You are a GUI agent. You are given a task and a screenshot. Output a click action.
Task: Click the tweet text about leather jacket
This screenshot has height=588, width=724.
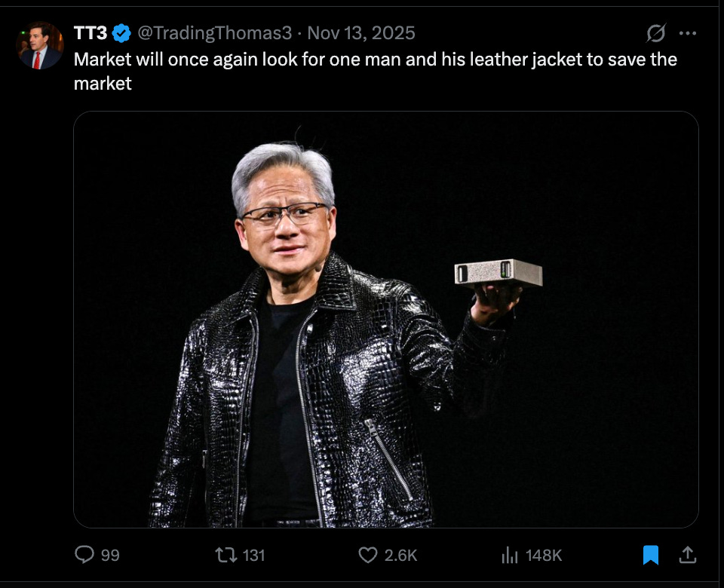(x=375, y=71)
